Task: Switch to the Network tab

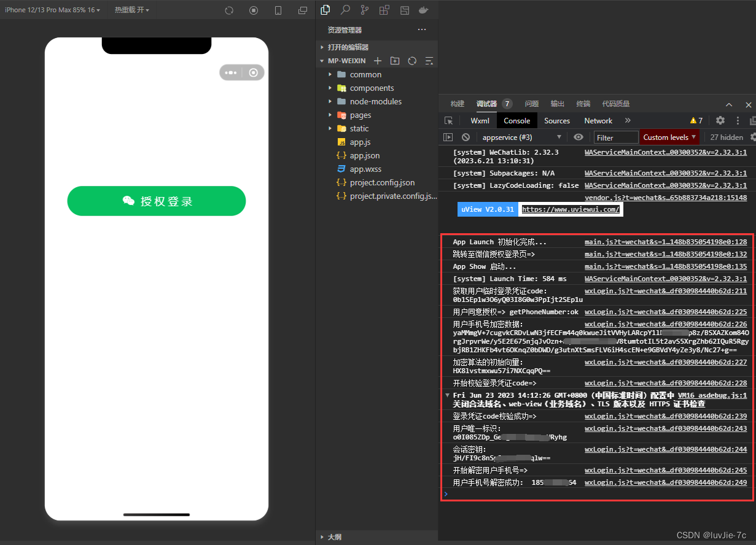Action: [598, 120]
